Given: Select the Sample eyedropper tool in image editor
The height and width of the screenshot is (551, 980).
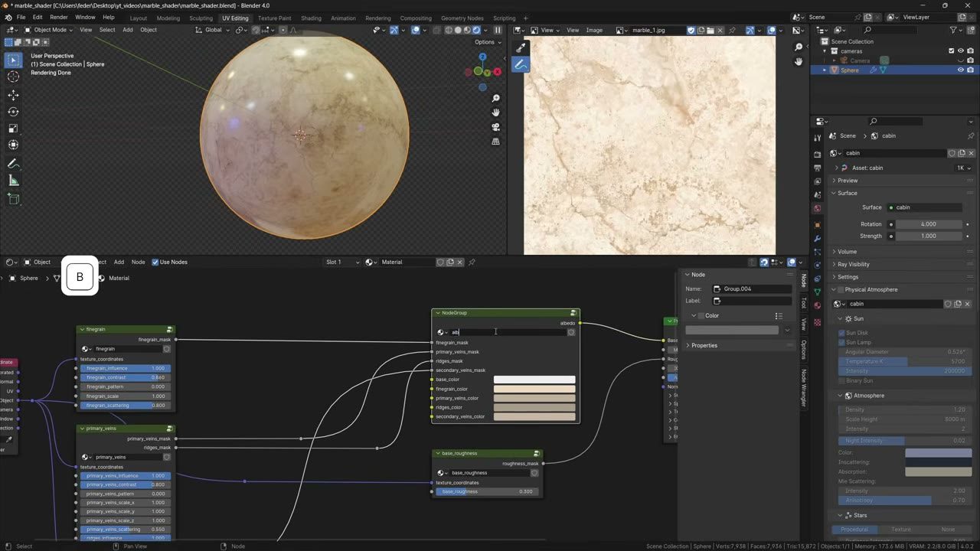Looking at the screenshot, I should pos(521,48).
